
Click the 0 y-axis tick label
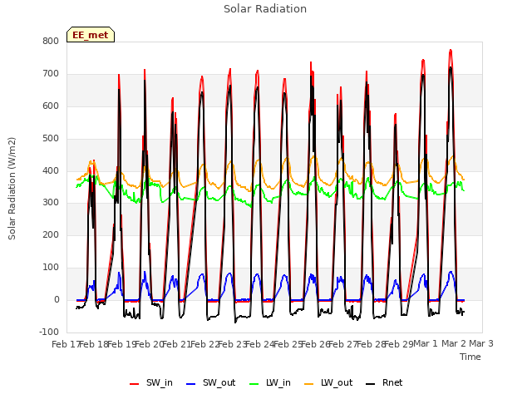(x=57, y=300)
